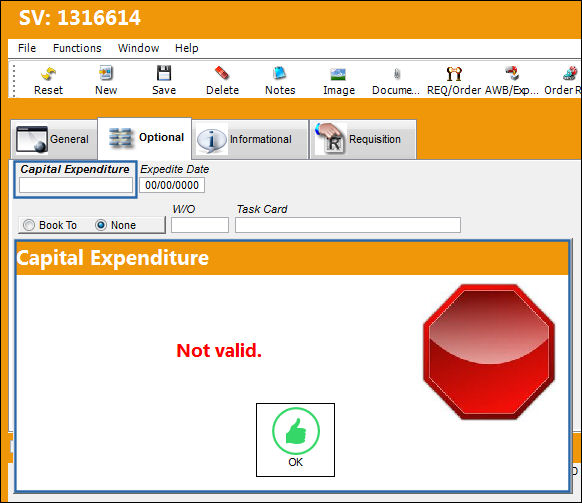
Task: Switch to the Requisition tab
Action: coord(363,139)
